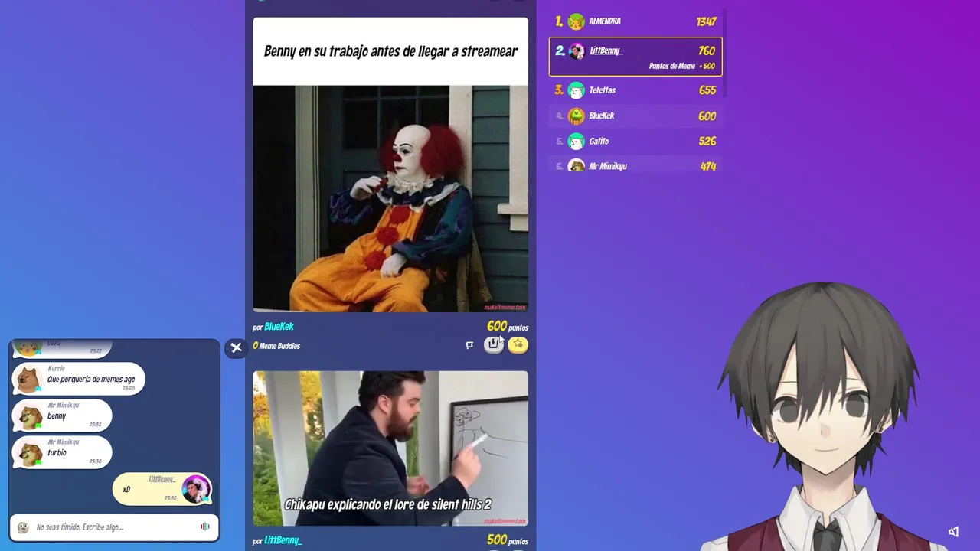Screen dimensions: 980x551
Task: Click the Gatito name in the ranking
Action: (x=599, y=142)
